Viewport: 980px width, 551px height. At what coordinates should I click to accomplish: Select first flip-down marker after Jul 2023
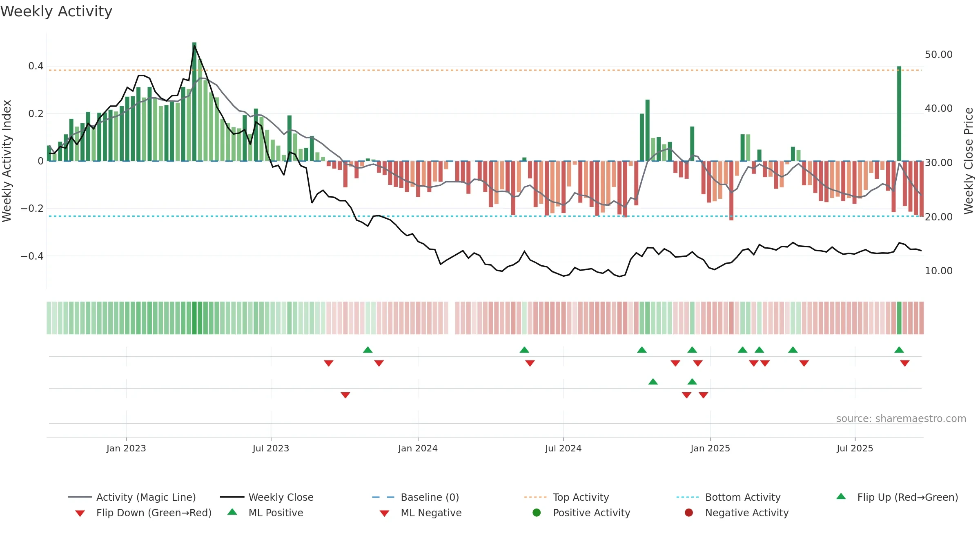pos(329,363)
